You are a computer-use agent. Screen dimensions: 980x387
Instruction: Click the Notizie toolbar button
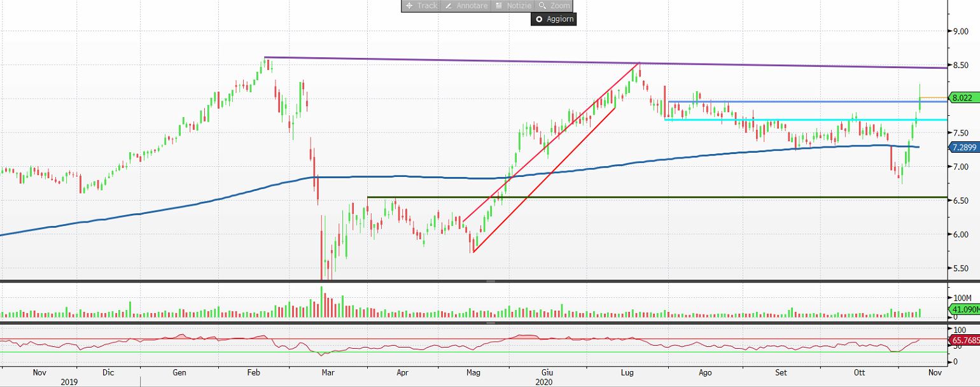(x=512, y=6)
